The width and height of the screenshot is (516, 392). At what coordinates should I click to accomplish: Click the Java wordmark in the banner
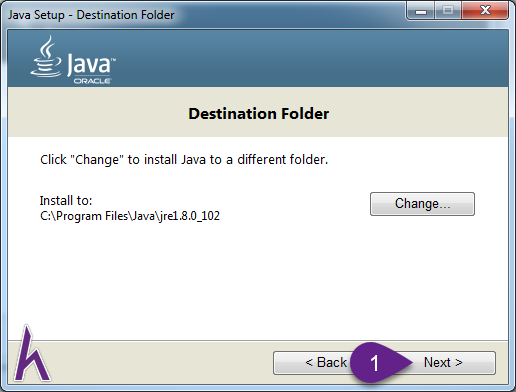91,63
